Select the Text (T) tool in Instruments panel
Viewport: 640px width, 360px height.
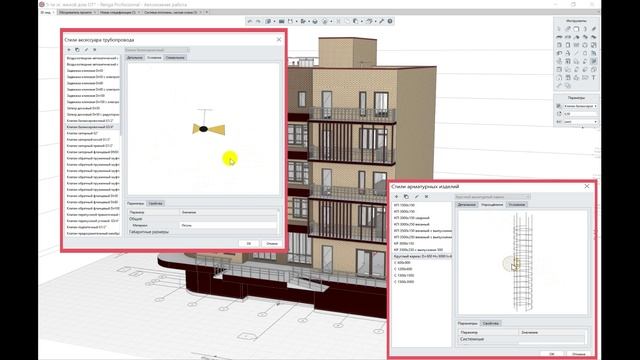(x=593, y=78)
